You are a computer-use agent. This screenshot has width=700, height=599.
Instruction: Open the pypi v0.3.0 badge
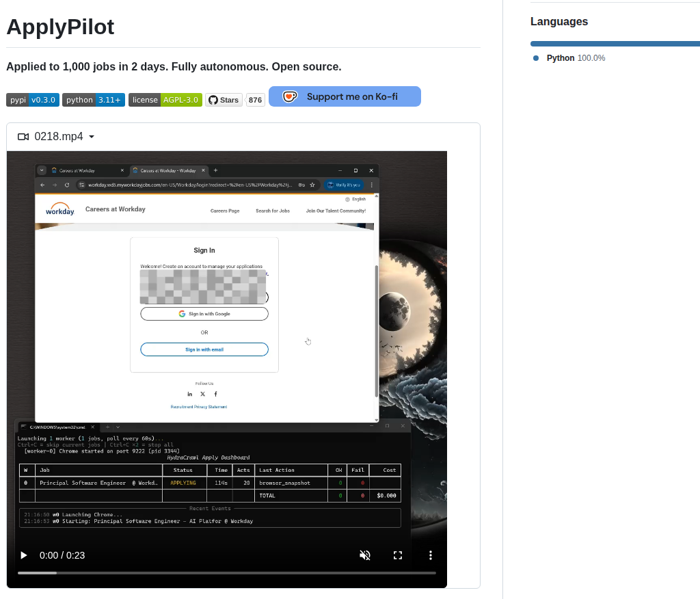tap(33, 100)
